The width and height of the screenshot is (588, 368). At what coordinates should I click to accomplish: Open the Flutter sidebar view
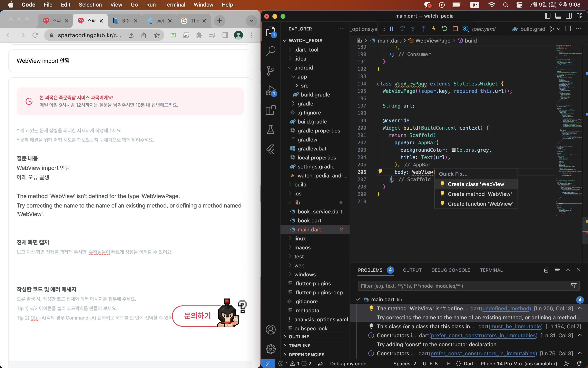[271, 149]
